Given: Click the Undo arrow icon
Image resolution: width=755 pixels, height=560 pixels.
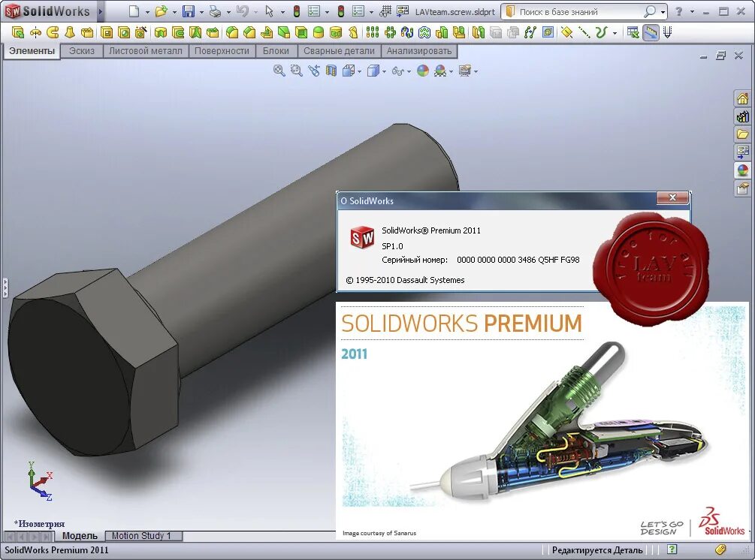Looking at the screenshot, I should [242, 11].
